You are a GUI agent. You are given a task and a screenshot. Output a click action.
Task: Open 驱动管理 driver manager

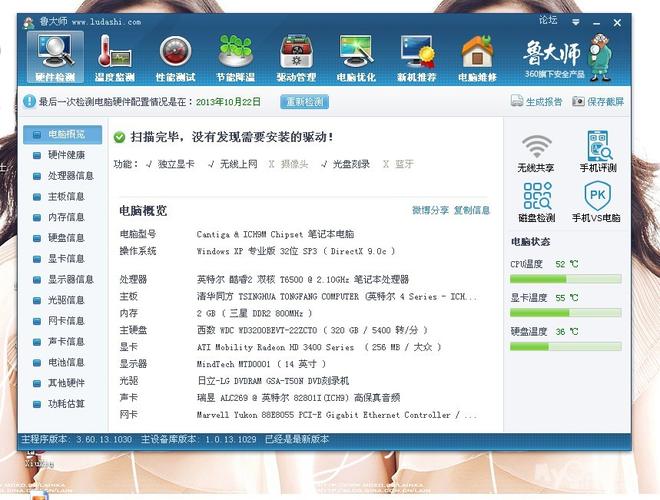(296, 58)
